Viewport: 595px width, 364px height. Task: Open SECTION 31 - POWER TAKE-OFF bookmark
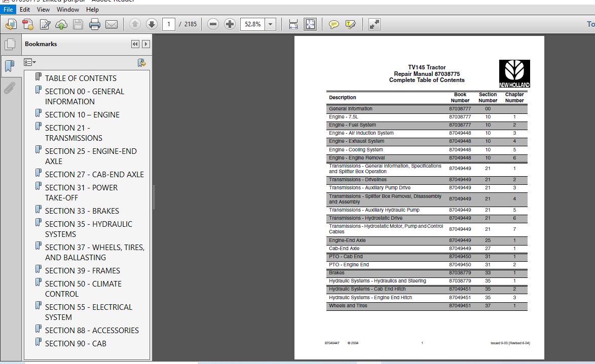point(81,192)
